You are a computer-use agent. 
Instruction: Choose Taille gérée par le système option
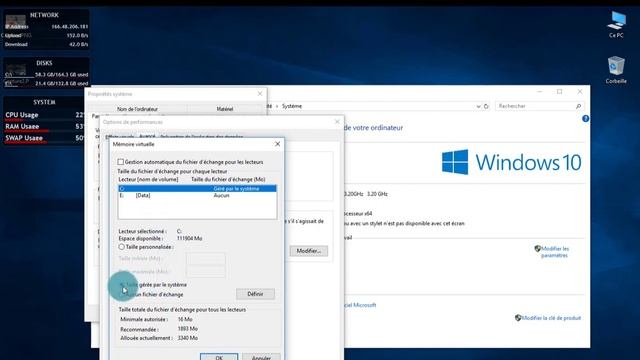pyautogui.click(x=121, y=284)
